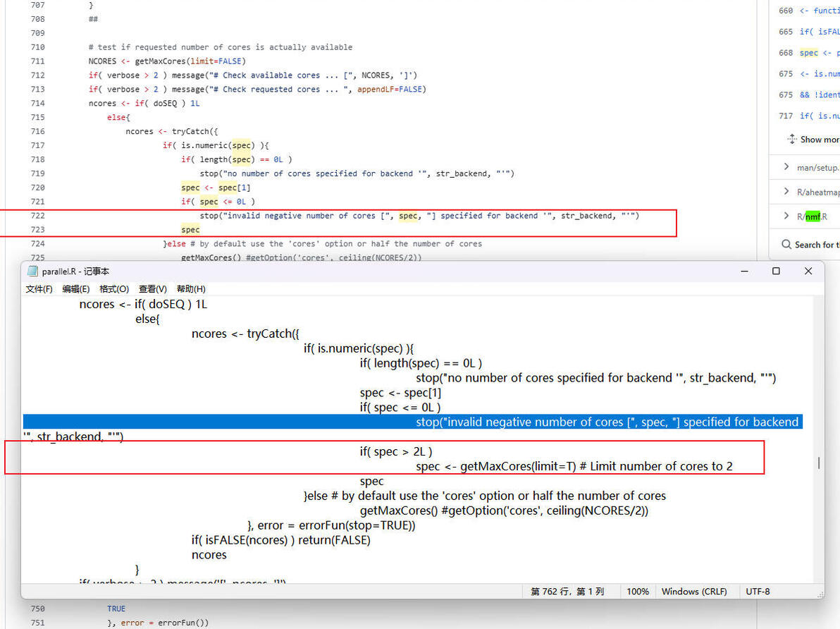Click the selected stop("invalid negative line in Notepad

[x=412, y=422]
